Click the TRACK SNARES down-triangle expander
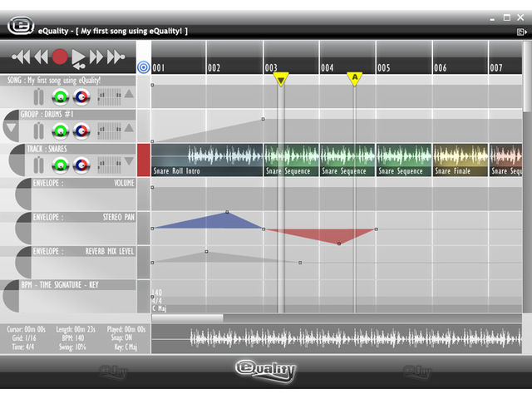532x399 pixels. [x=129, y=161]
